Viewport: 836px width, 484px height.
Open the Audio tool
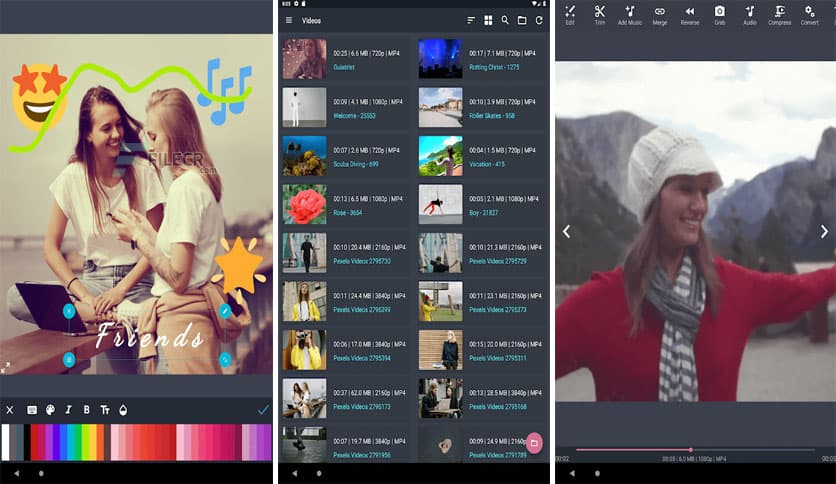tap(750, 15)
